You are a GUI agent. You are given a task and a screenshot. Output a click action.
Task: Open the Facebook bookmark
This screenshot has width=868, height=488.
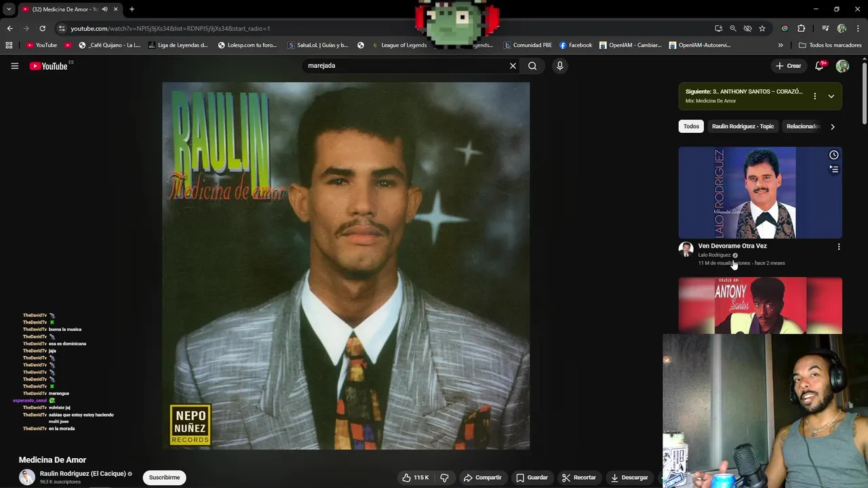(x=576, y=45)
